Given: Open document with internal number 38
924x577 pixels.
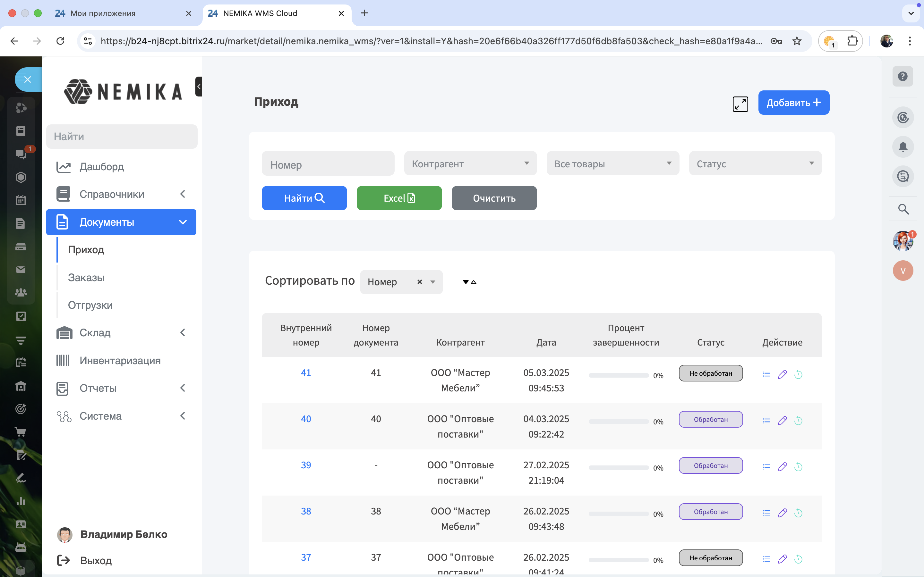Looking at the screenshot, I should (306, 511).
